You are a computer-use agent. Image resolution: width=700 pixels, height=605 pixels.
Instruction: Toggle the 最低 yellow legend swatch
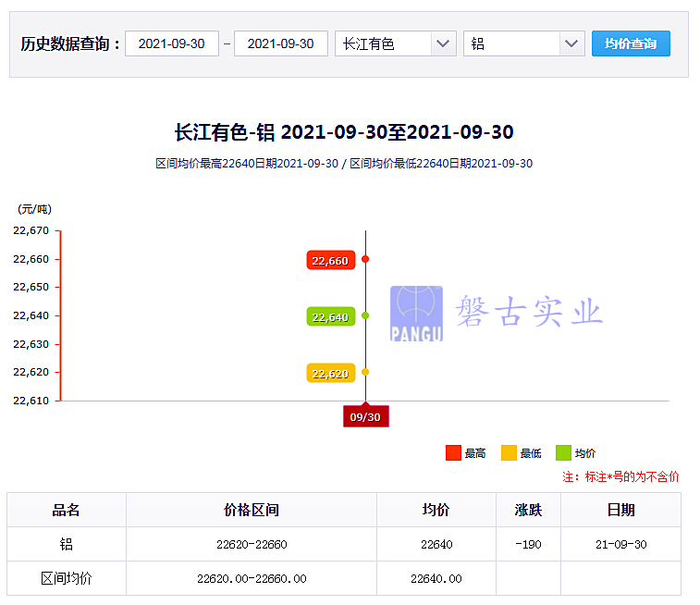click(x=509, y=452)
